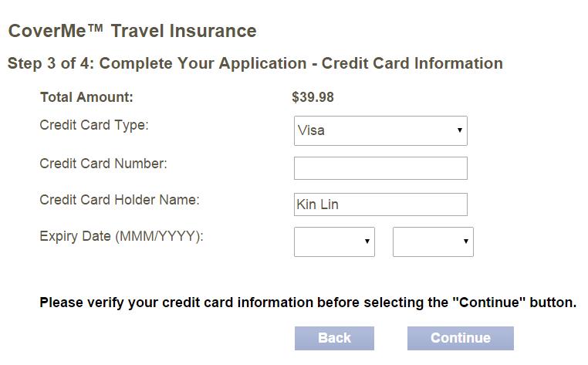Image resolution: width=588 pixels, height=365 pixels.
Task: Click the Credit Card Number input field
Action: tap(380, 168)
